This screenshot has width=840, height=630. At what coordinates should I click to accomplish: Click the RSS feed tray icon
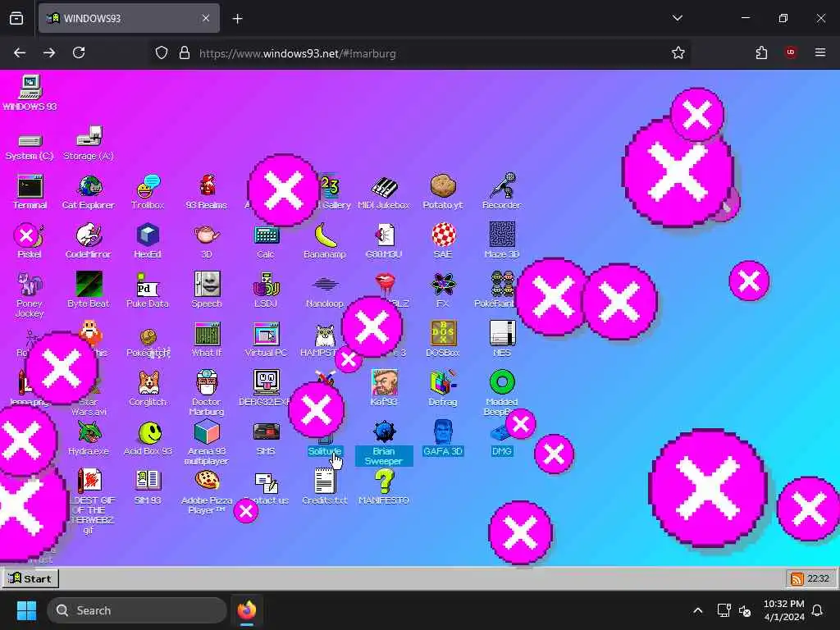(797, 578)
